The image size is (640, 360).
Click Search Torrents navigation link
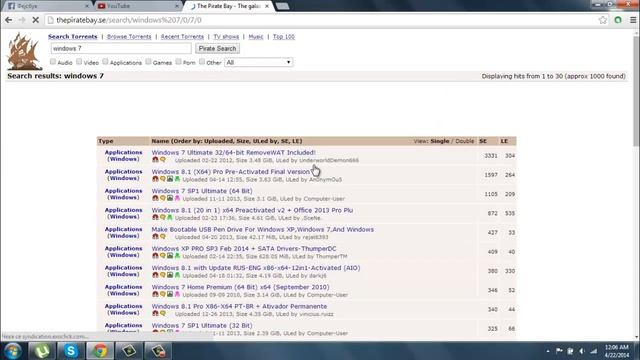73,37
